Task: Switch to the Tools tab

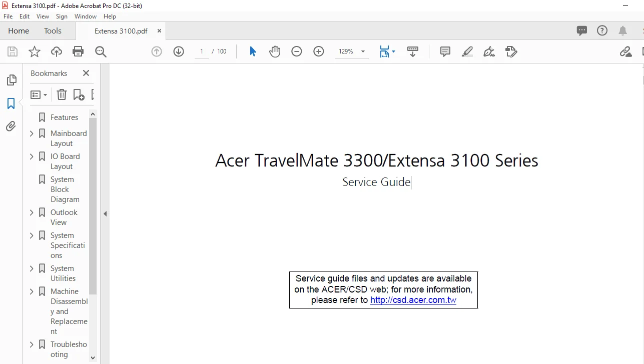Action: click(x=53, y=30)
